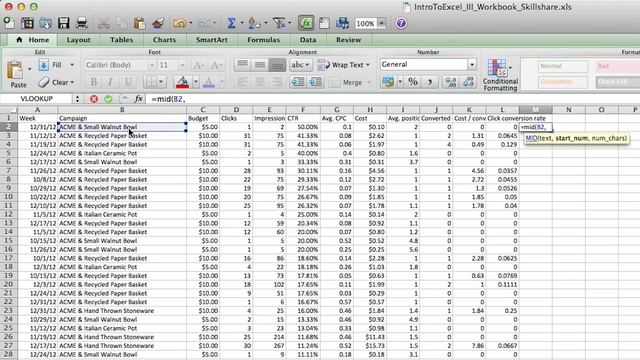Click increase decimal button
This screenshot has width=640, height=360.
pos(451,82)
